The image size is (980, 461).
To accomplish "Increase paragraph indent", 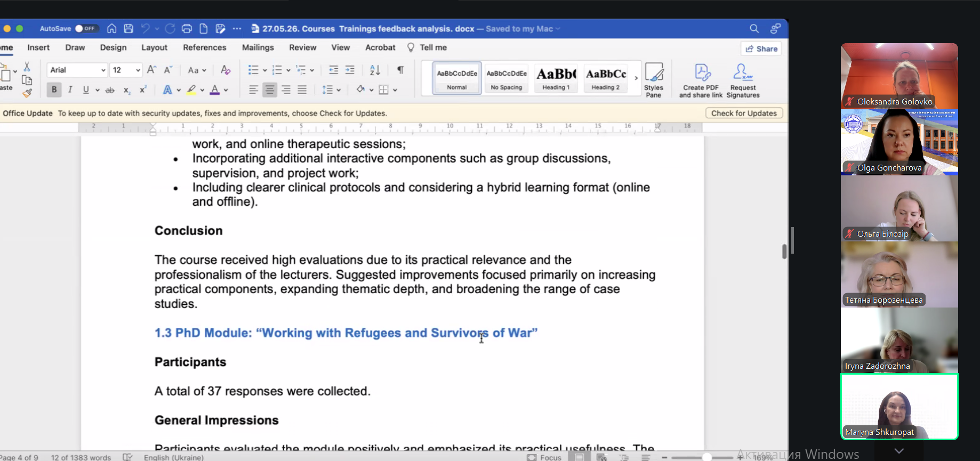I will [350, 70].
